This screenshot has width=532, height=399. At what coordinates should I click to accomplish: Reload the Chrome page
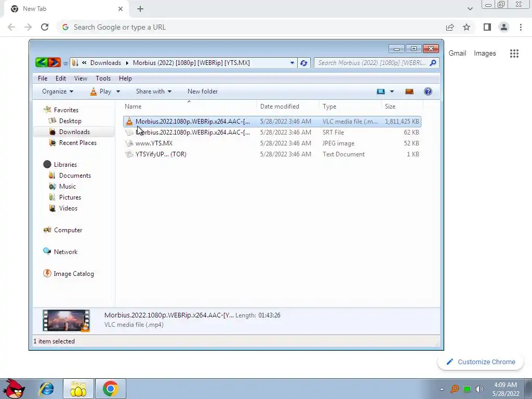[x=45, y=27]
